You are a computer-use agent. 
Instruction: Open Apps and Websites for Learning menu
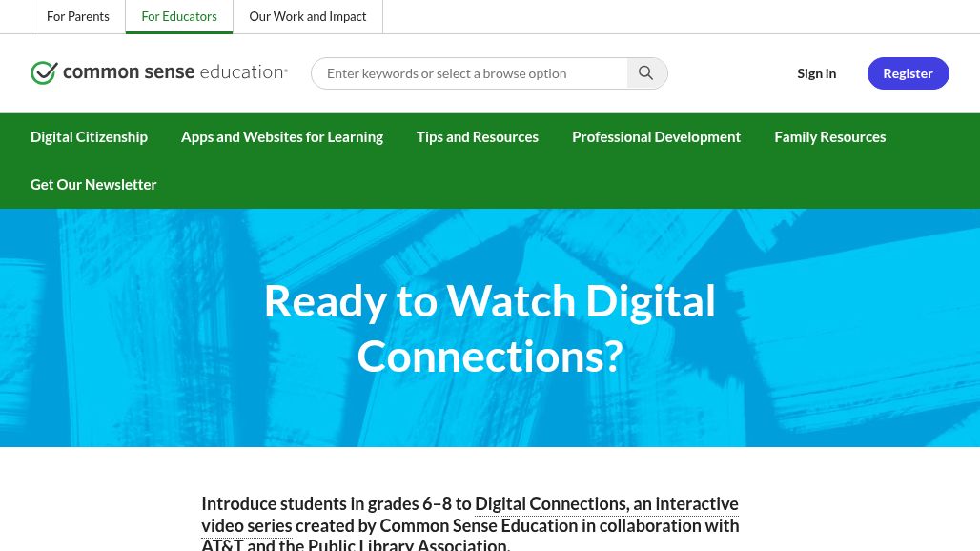coord(282,137)
